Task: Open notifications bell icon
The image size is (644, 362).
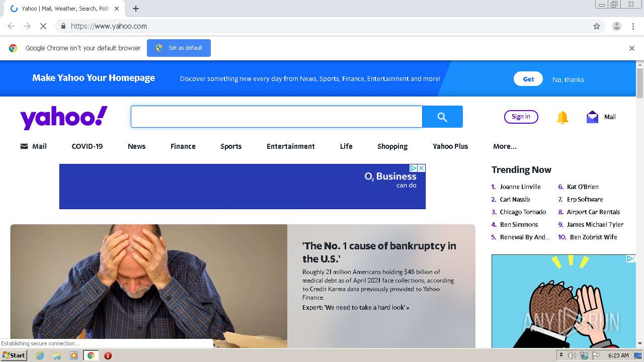Action: 562,117
